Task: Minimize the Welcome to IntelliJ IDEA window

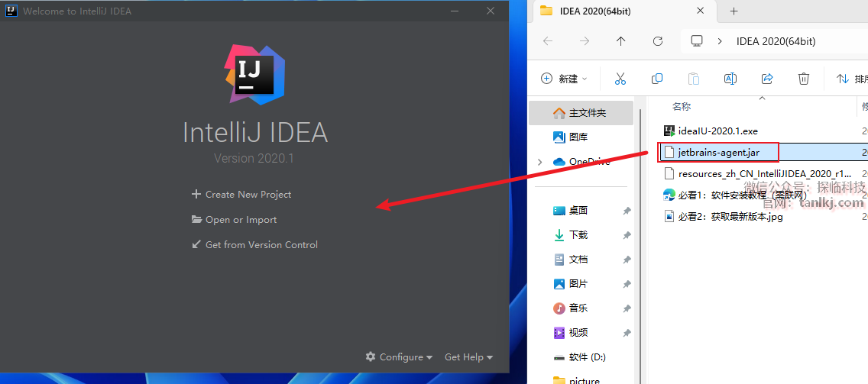Action: [455, 11]
